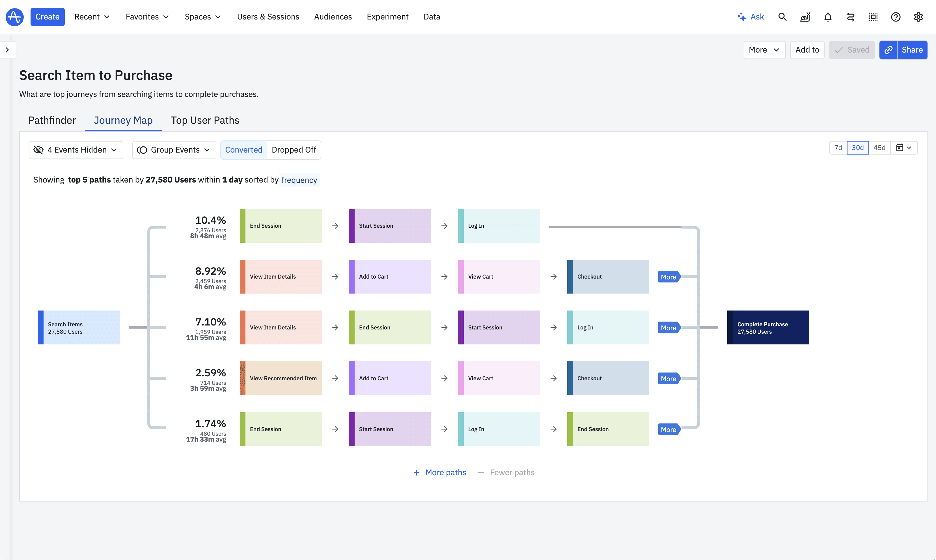Go to Audiences
Screen dimensions: 936x560
[x=333, y=17]
